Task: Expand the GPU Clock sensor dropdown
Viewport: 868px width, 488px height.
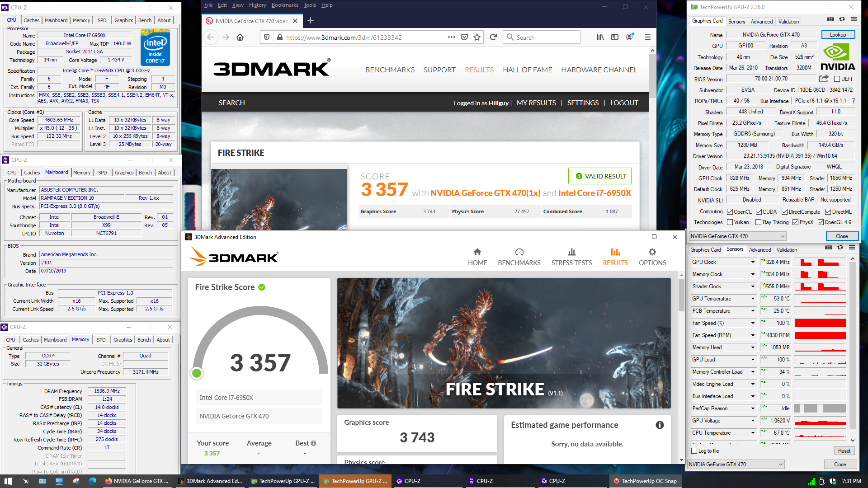Action: tap(753, 262)
